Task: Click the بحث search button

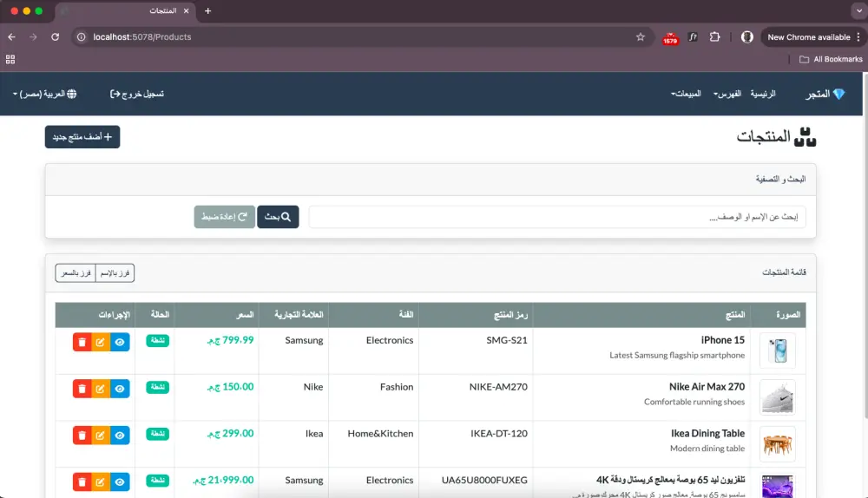Action: (x=278, y=217)
